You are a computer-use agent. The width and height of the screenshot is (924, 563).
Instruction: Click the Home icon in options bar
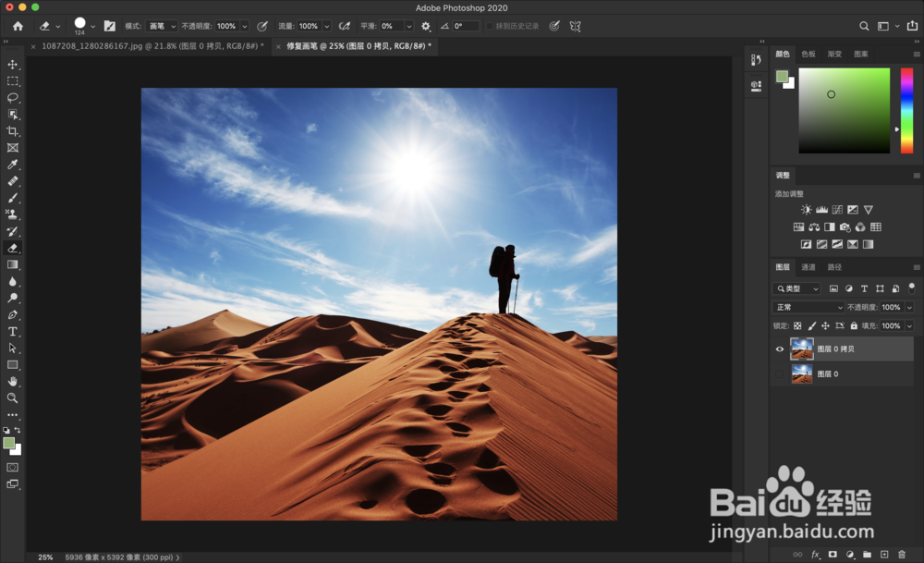[x=18, y=26]
